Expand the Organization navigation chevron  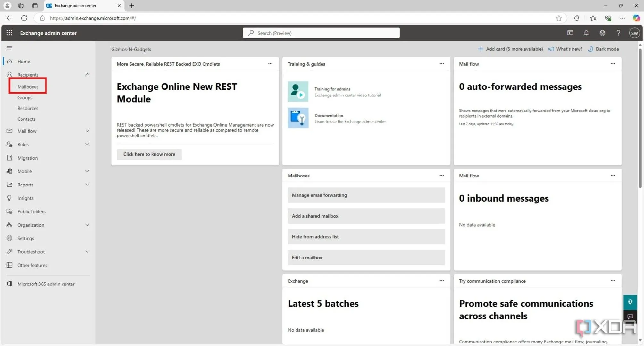pyautogui.click(x=87, y=225)
